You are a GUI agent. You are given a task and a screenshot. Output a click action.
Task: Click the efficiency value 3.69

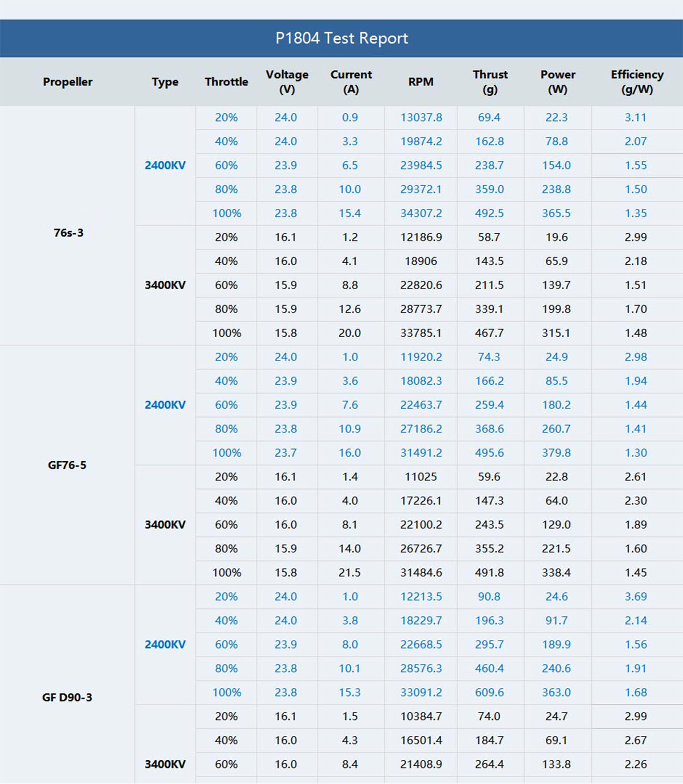point(635,596)
